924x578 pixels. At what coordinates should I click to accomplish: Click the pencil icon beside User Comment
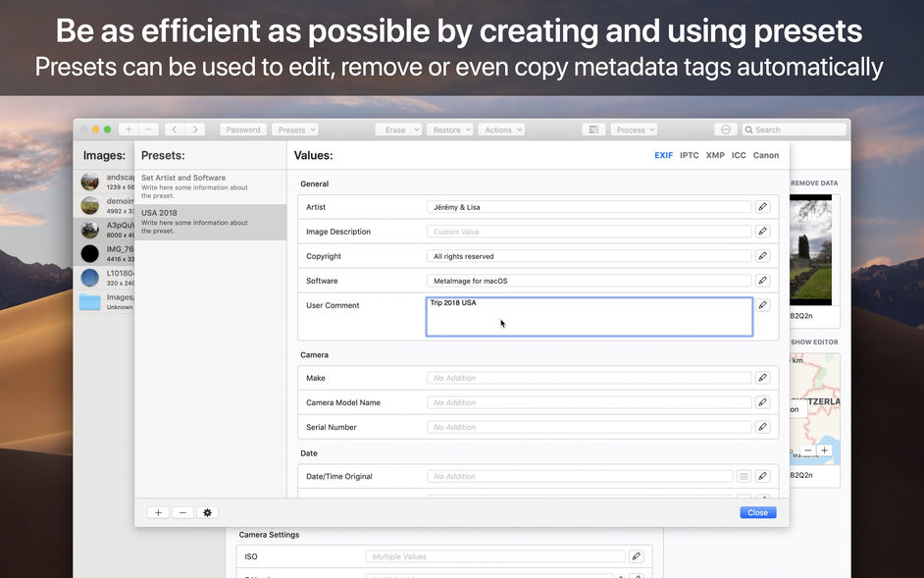pos(762,304)
